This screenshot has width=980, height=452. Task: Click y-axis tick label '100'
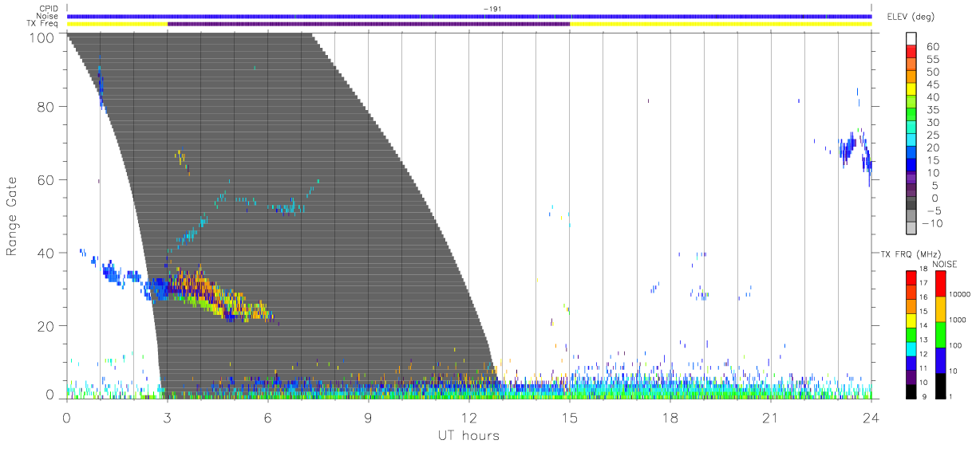click(43, 37)
